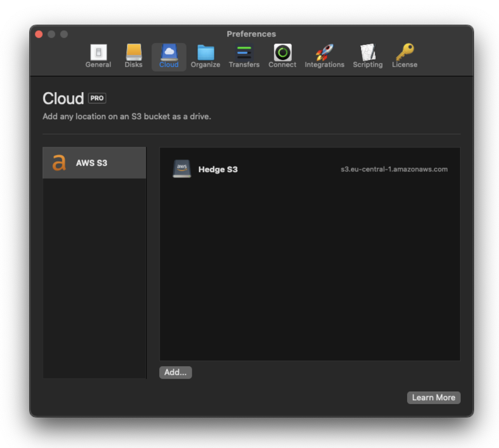
Task: Select the Hedge S3 drive entry
Action: pos(218,169)
